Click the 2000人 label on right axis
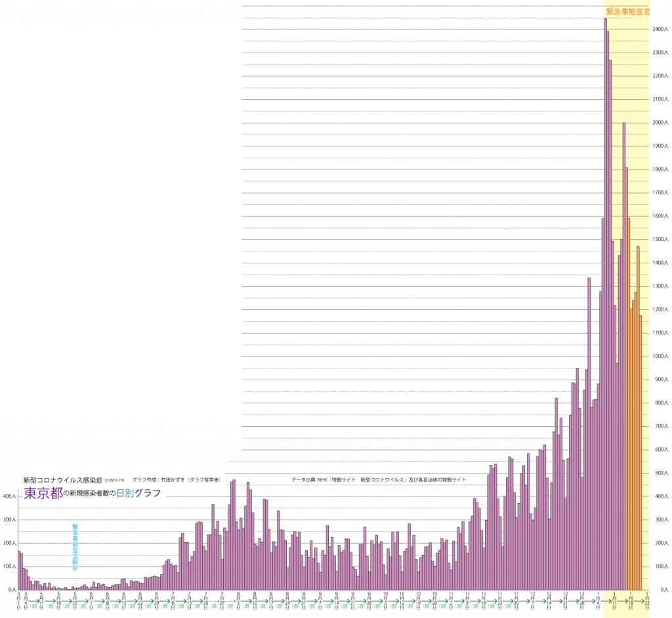Screen dimensions: 672x618 (660, 123)
